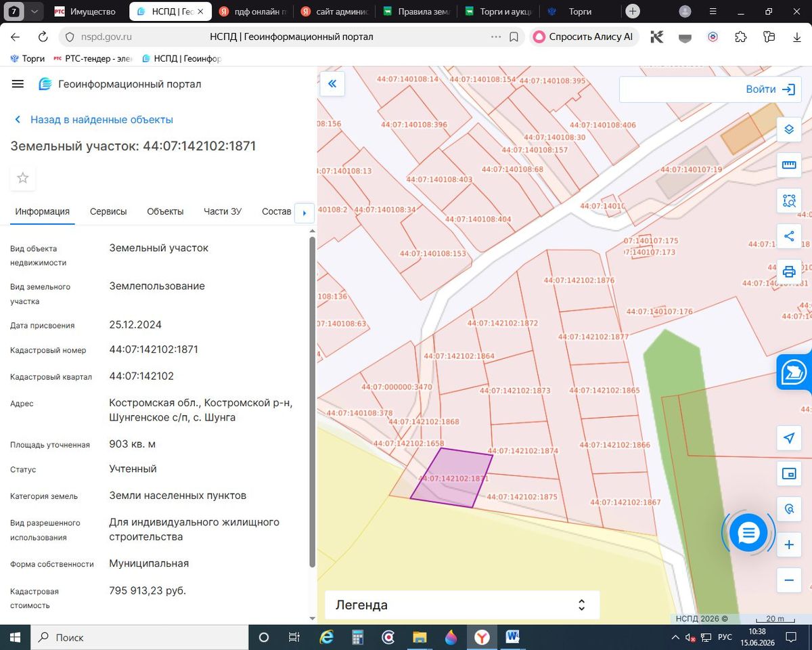Screen dimensions: 812x650
Task: Collapse the info side panel with double chevron
Action: 332,84
